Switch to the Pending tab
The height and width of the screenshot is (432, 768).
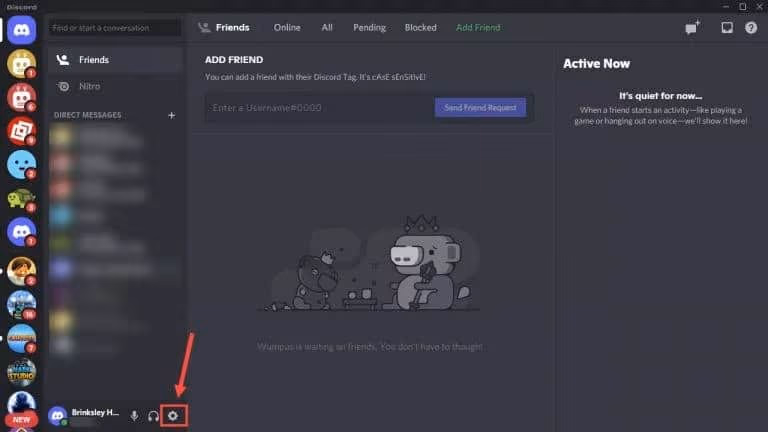pyautogui.click(x=369, y=28)
